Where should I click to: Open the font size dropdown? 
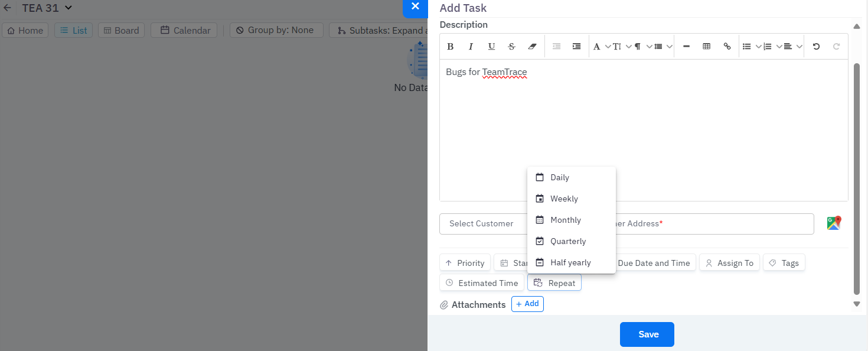(621, 47)
